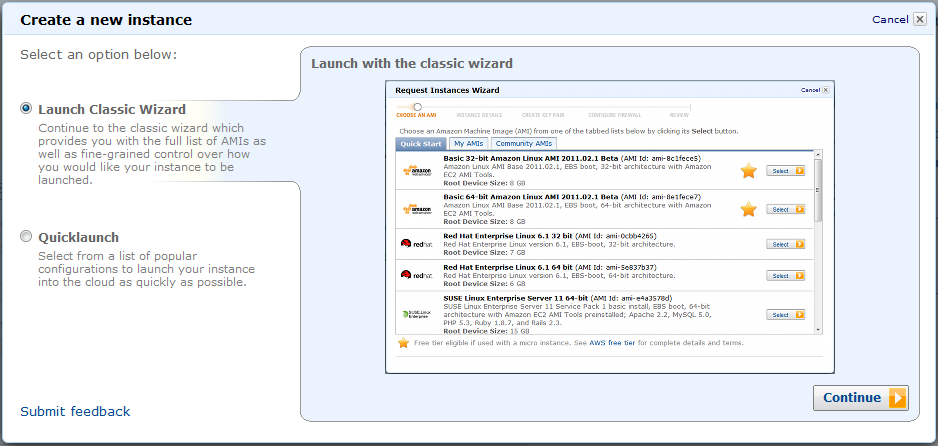Open the Submit feedback link

pos(75,411)
